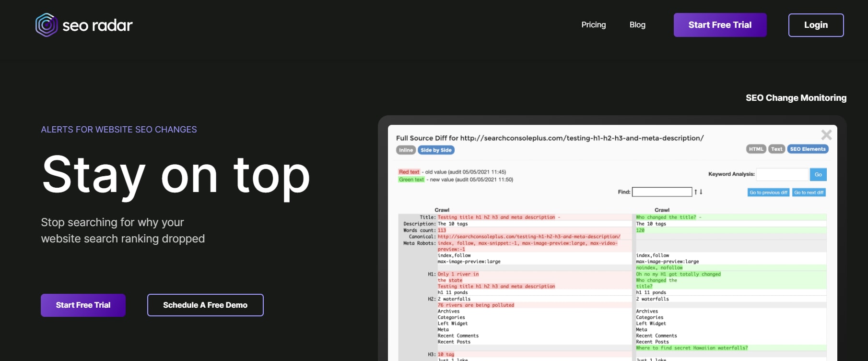Click the new words count value 120
This screenshot has width=868, height=361.
click(x=640, y=230)
